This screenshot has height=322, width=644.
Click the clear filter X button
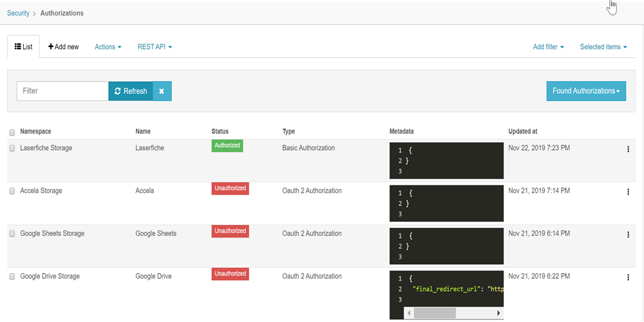pos(162,91)
